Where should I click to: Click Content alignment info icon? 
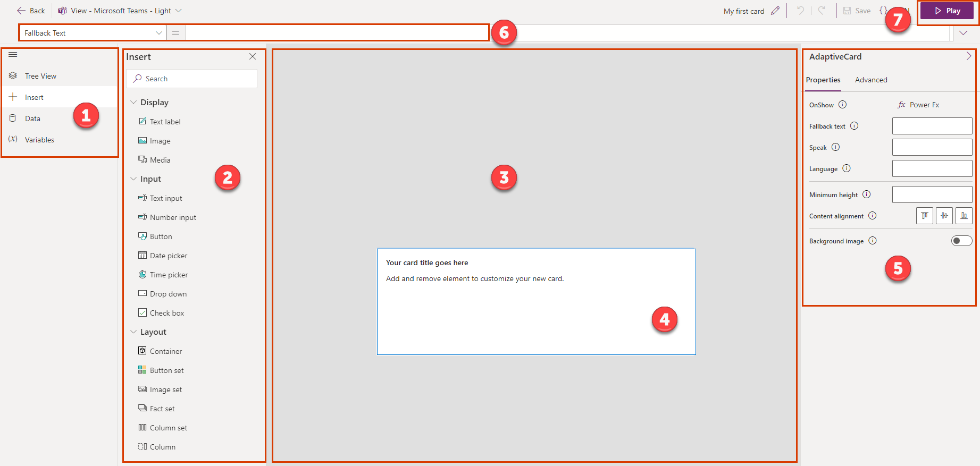[873, 216]
